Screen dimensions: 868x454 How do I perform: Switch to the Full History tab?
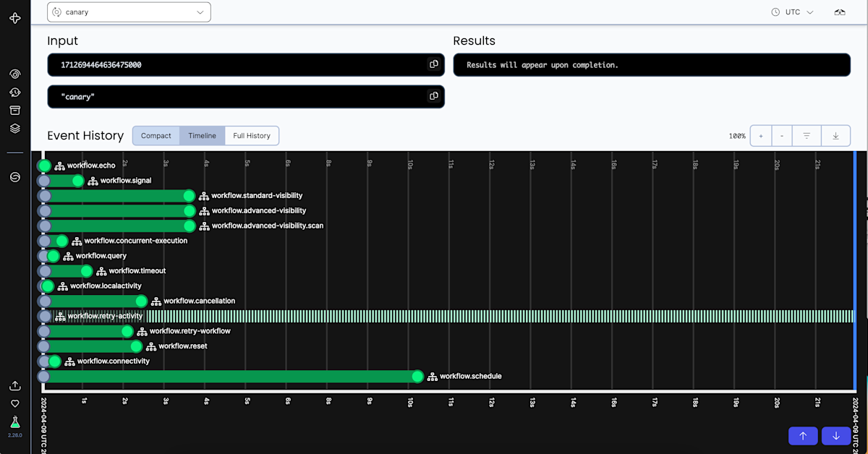[x=252, y=136]
